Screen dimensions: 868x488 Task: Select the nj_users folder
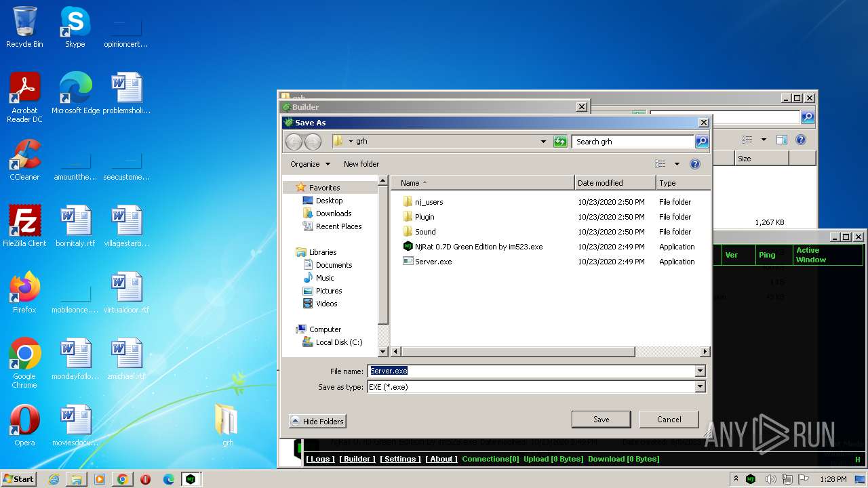423,202
